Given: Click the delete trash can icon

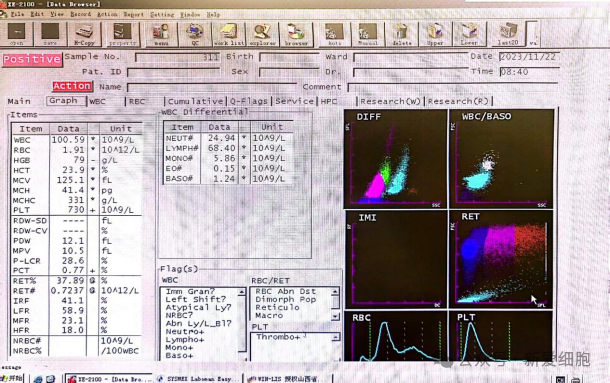Looking at the screenshot, I should tap(401, 34).
